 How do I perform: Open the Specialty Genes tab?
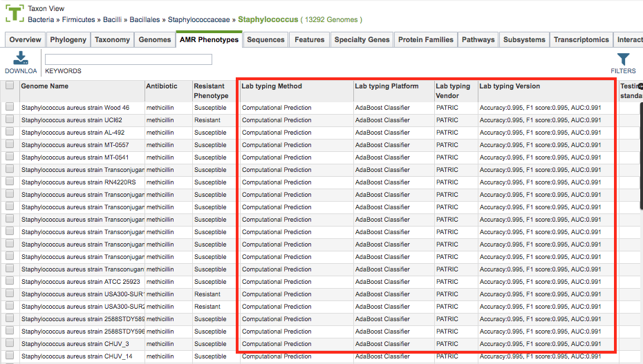(x=362, y=40)
